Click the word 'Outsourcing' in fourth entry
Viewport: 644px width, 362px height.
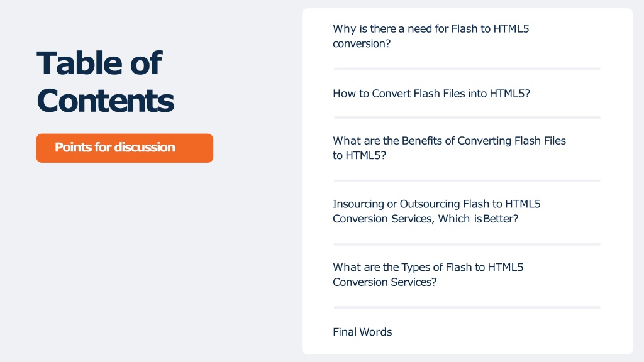pyautogui.click(x=430, y=204)
